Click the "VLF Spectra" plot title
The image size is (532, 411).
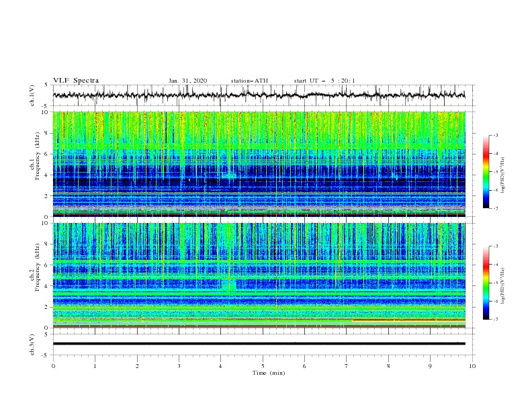click(x=76, y=81)
